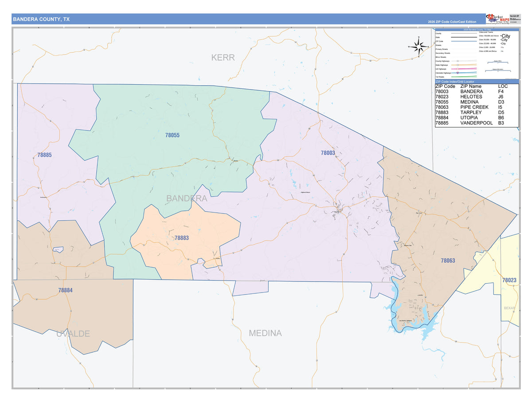Click the Toll Roads legend label
Screen dimensions: 532x403
[x=440, y=77]
